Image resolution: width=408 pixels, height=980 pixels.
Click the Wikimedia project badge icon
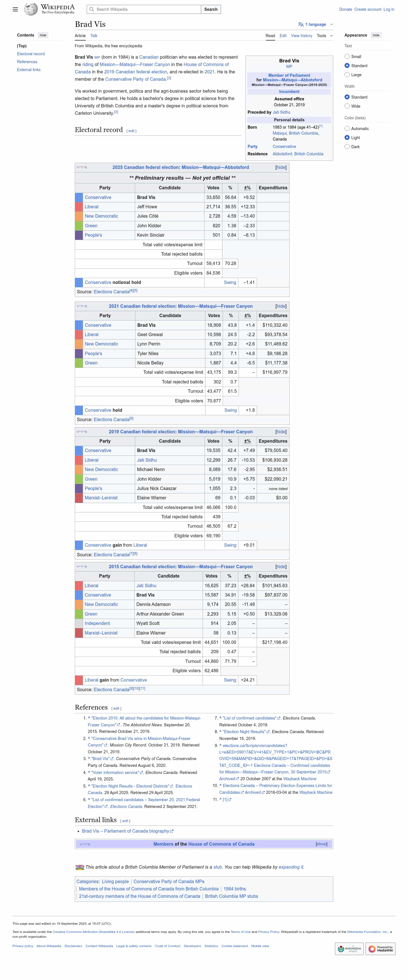point(349,949)
